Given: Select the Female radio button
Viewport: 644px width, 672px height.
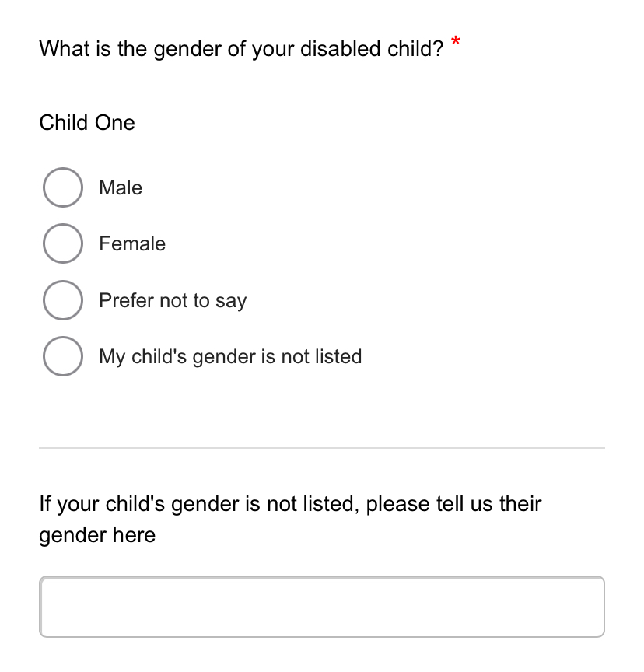Looking at the screenshot, I should pos(63,243).
